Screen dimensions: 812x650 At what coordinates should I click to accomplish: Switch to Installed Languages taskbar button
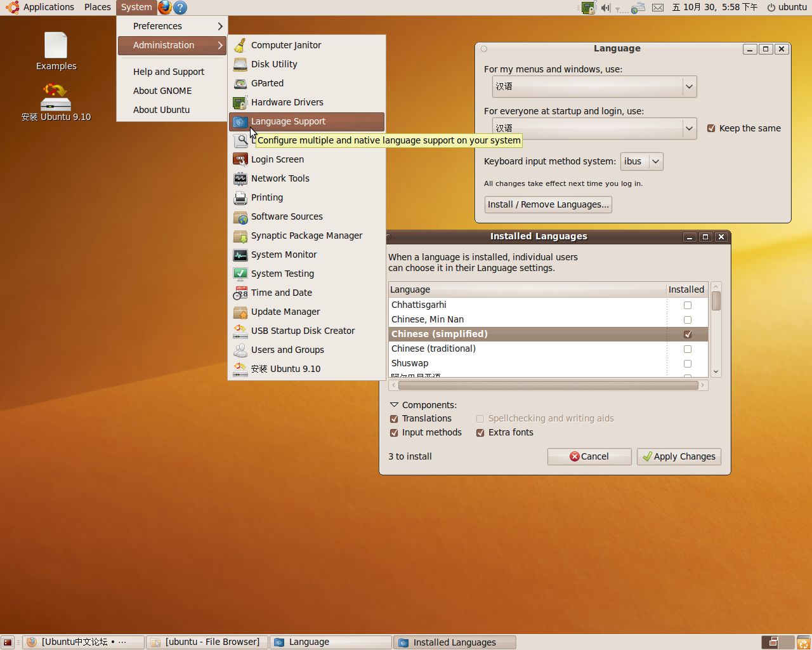(x=454, y=642)
